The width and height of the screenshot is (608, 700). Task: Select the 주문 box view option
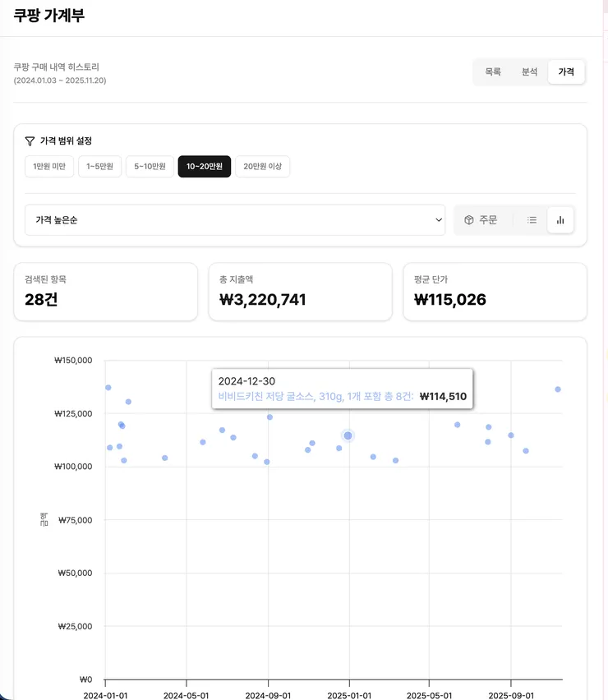[x=481, y=220]
